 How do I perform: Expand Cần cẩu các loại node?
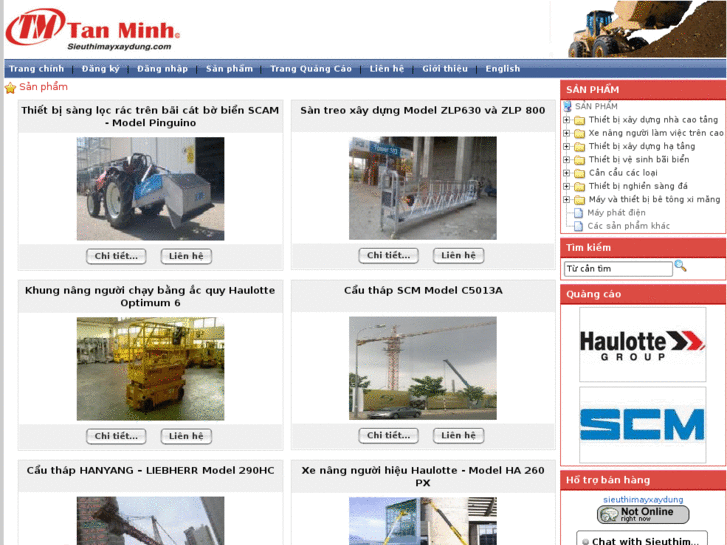point(567,173)
